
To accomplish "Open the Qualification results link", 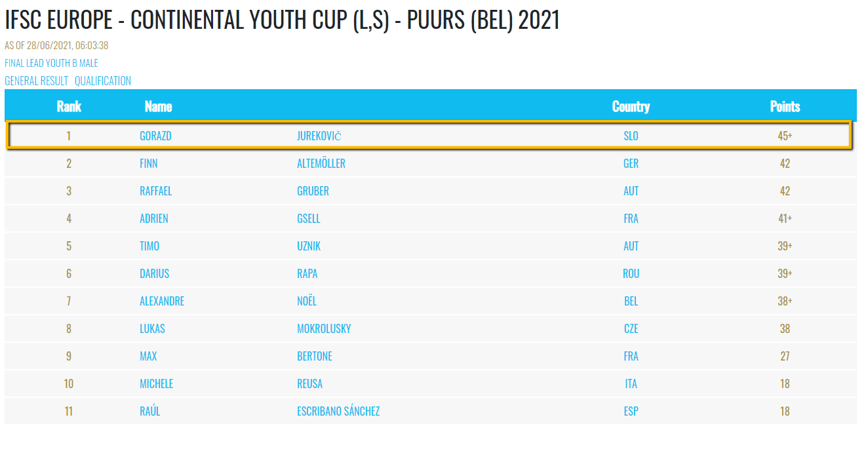I will pos(103,81).
